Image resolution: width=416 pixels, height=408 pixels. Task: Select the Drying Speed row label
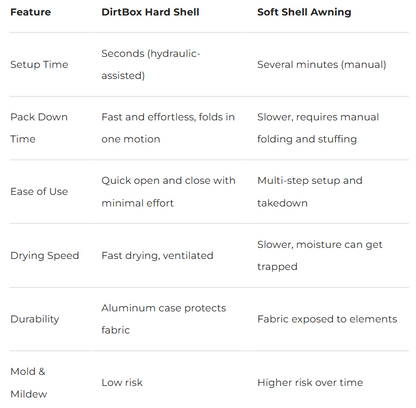(45, 256)
